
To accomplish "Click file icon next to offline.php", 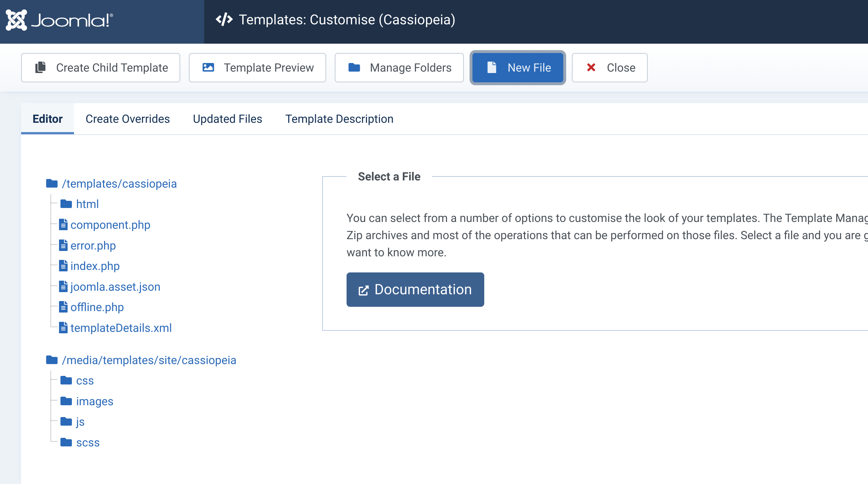I will coord(63,307).
